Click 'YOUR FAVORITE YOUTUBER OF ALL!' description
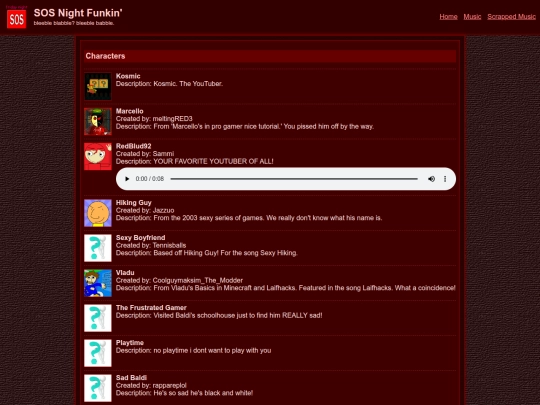Image resolution: width=540 pixels, height=405 pixels. 213,161
